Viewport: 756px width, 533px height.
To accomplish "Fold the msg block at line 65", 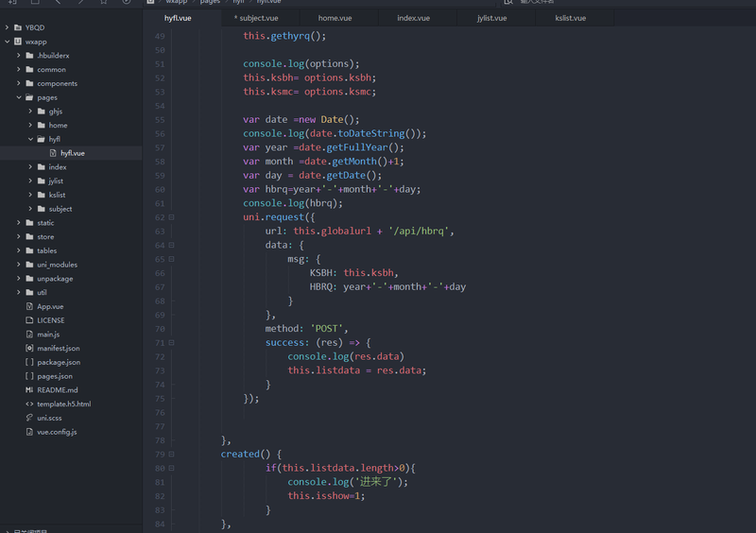I will click(171, 259).
